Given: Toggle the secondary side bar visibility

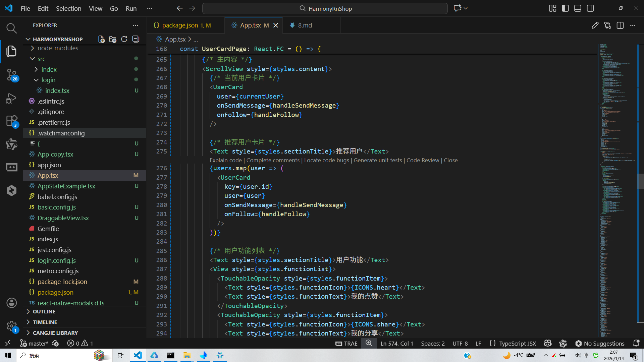Looking at the screenshot, I should pyautogui.click(x=590, y=8).
